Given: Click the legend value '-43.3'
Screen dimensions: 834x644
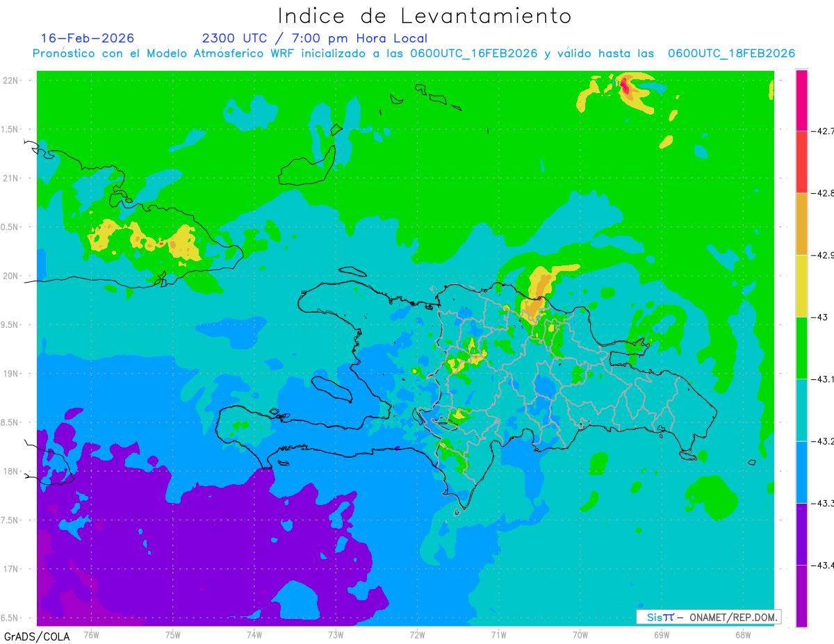Looking at the screenshot, I should (x=822, y=503).
